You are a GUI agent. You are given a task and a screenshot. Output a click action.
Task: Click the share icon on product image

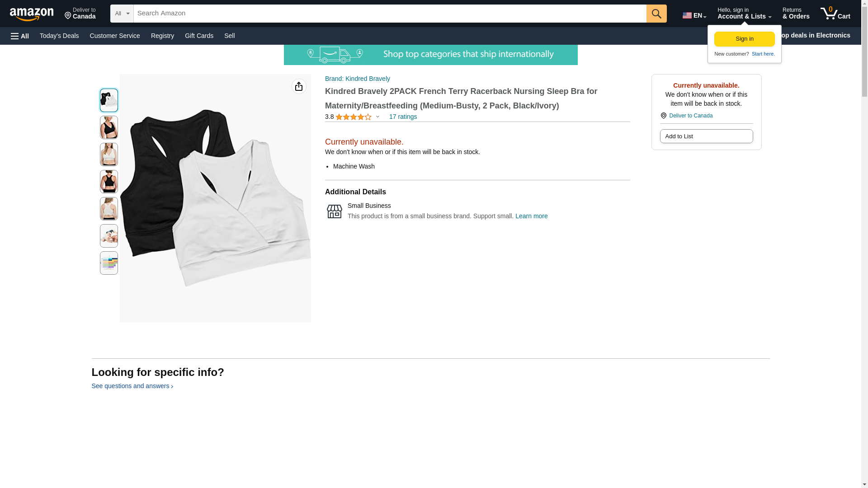click(x=299, y=86)
